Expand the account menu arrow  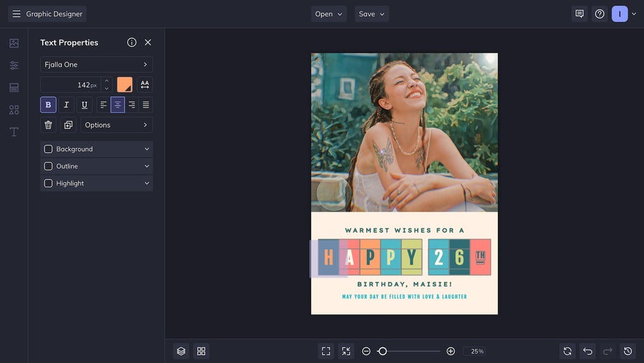click(634, 14)
